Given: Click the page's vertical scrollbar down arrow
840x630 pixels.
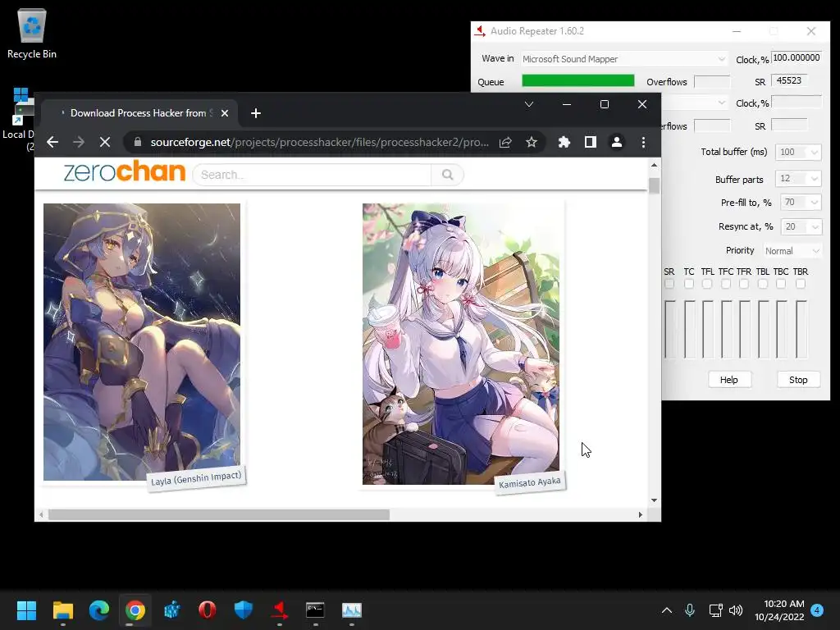Looking at the screenshot, I should coord(654,500).
